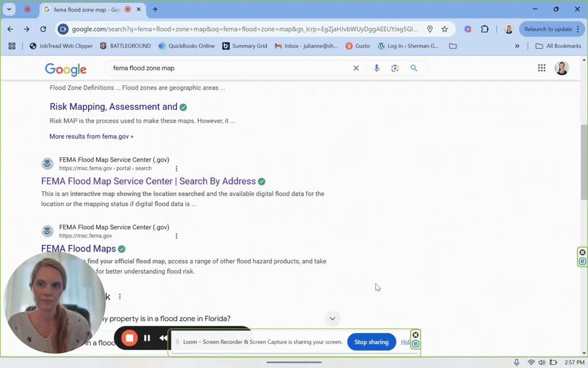
Task: Click in the Google search input field
Action: (x=230, y=68)
